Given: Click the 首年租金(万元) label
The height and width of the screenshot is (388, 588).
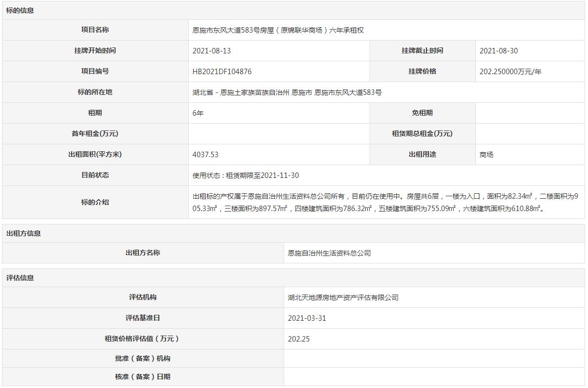Looking at the screenshot, I should pyautogui.click(x=95, y=133).
